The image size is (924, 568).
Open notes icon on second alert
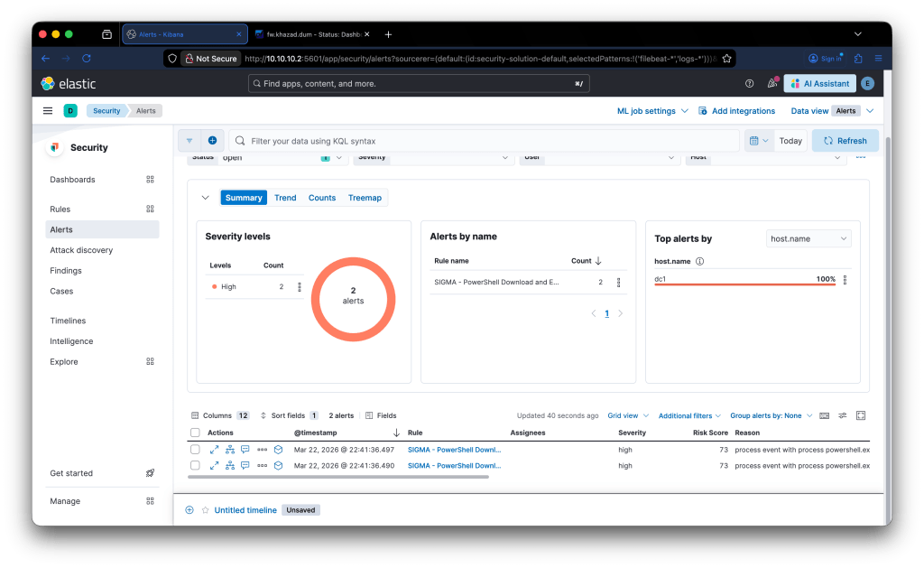(x=245, y=465)
